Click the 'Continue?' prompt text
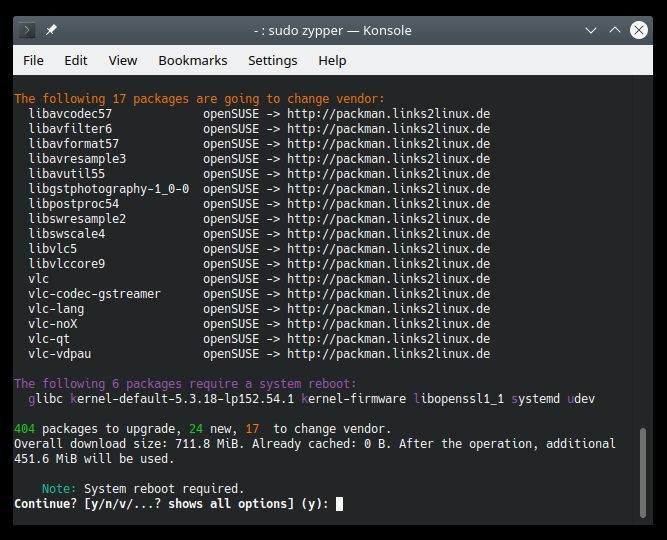 (x=46, y=504)
